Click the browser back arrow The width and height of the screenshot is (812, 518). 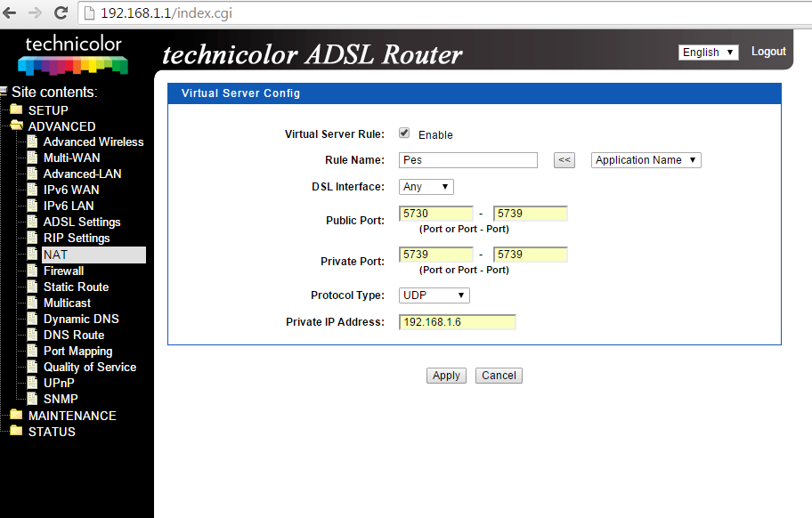point(9,13)
